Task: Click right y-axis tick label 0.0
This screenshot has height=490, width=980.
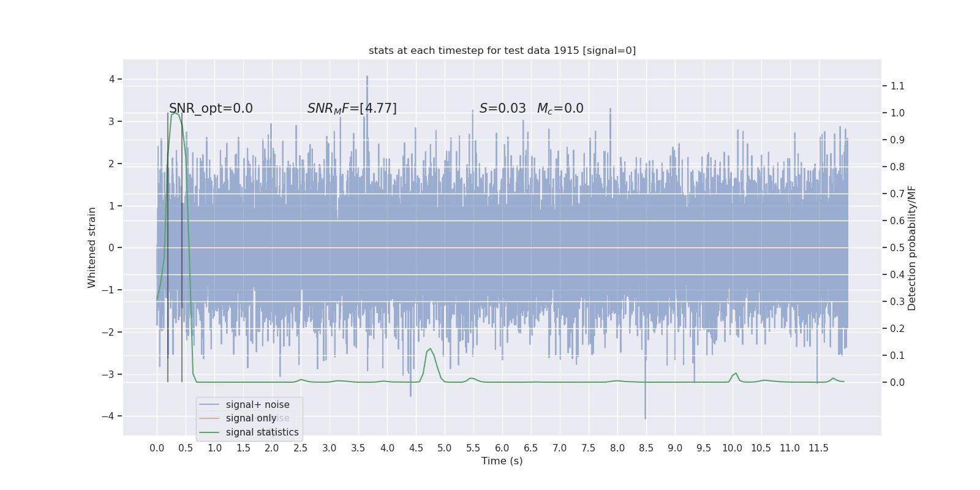Action: pyautogui.click(x=897, y=382)
